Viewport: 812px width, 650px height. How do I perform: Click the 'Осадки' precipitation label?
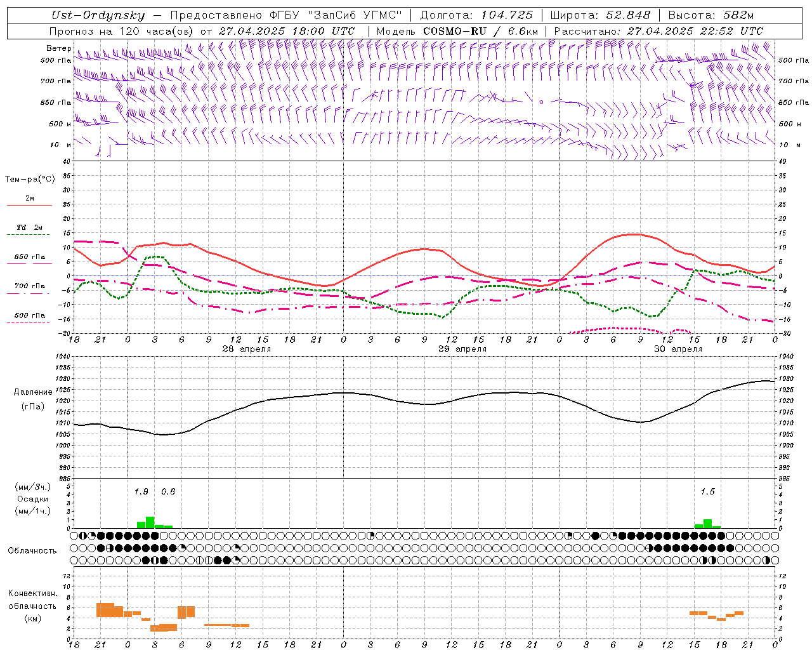click(x=32, y=499)
